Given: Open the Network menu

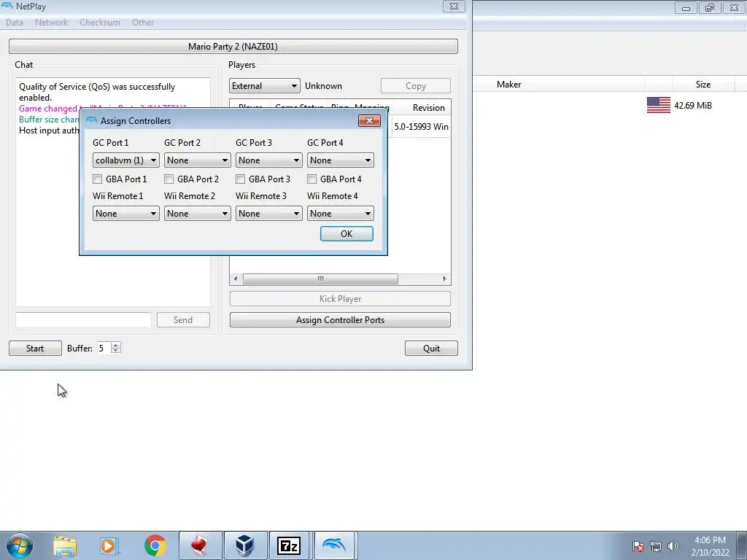Looking at the screenshot, I should [x=52, y=23].
